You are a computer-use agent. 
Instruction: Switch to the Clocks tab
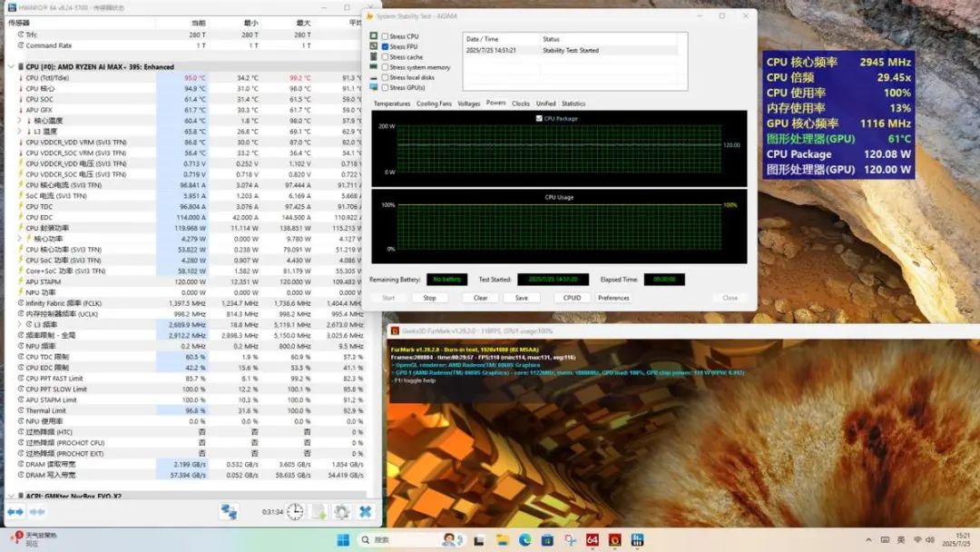521,103
